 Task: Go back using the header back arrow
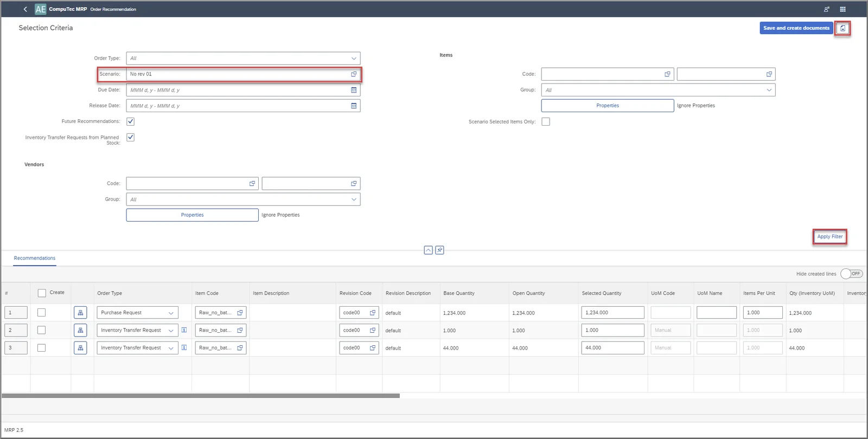pyautogui.click(x=25, y=9)
